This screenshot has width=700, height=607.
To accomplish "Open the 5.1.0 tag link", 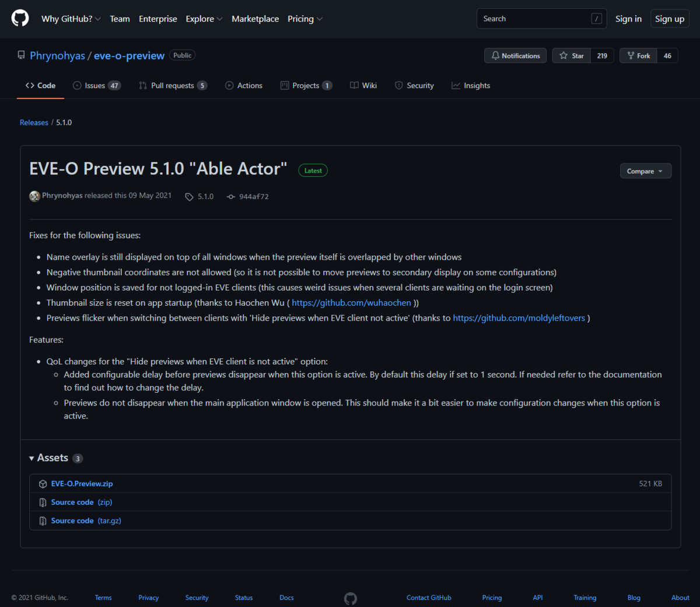I will [205, 197].
